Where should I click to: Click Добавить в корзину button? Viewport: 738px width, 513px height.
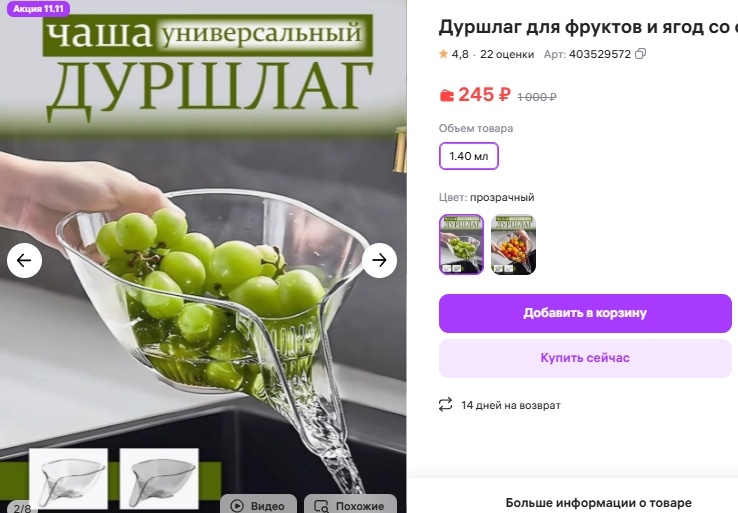coord(585,313)
